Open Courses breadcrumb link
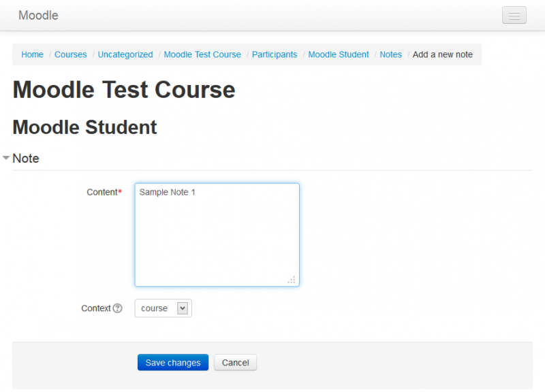The height and width of the screenshot is (392, 545). pos(71,54)
